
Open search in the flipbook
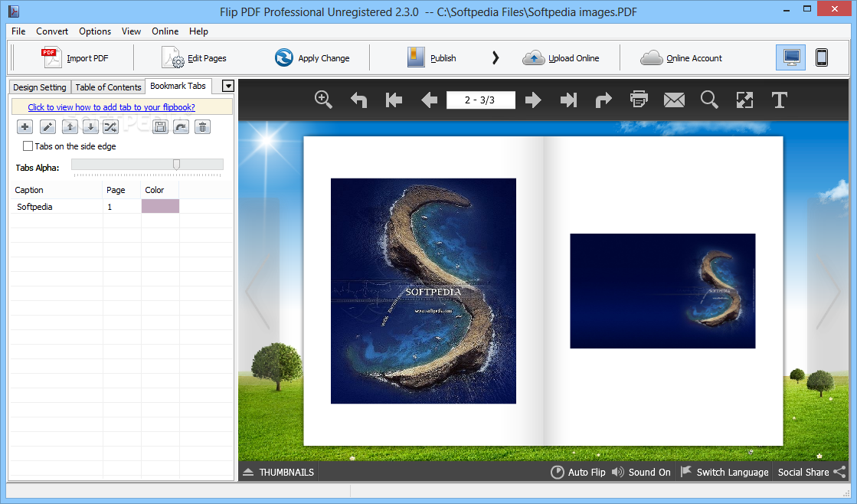tap(709, 100)
